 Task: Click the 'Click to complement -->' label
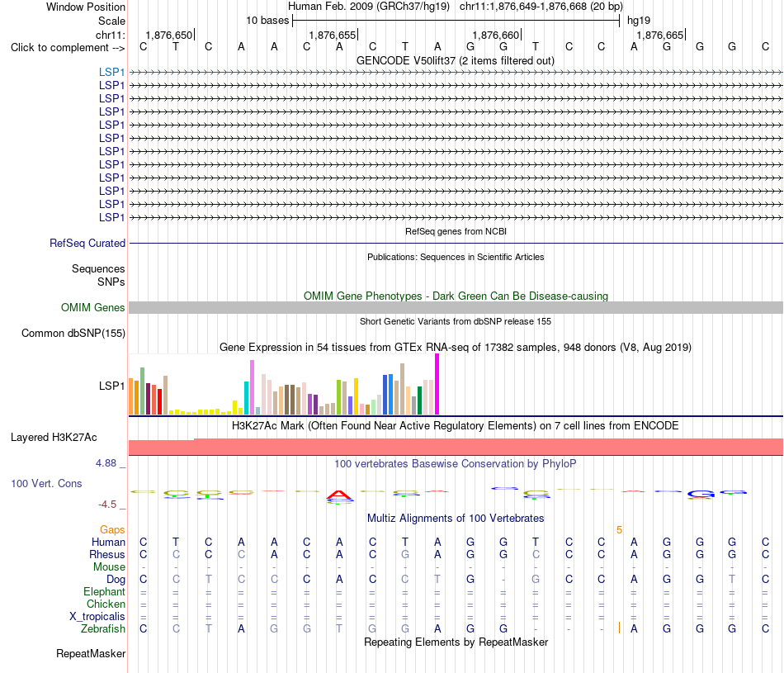(68, 48)
